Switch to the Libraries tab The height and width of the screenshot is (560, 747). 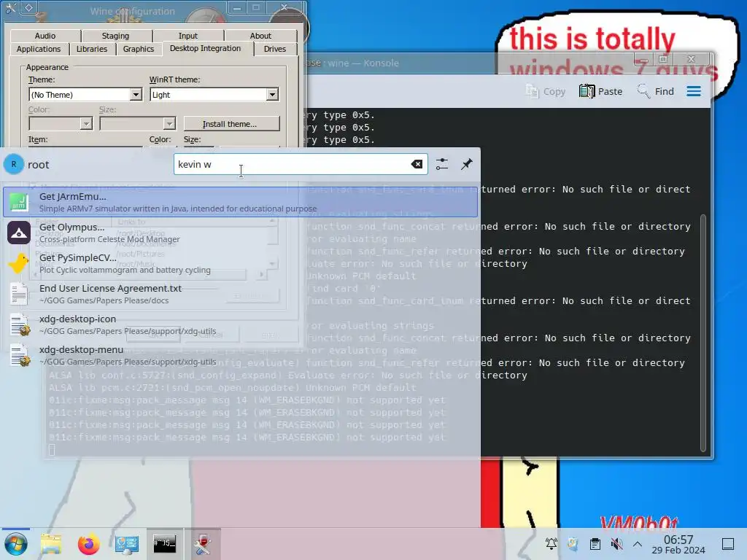click(x=92, y=49)
